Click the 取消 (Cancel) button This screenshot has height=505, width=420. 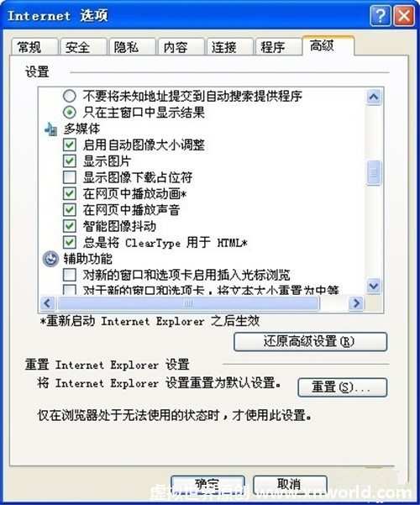click(x=290, y=485)
